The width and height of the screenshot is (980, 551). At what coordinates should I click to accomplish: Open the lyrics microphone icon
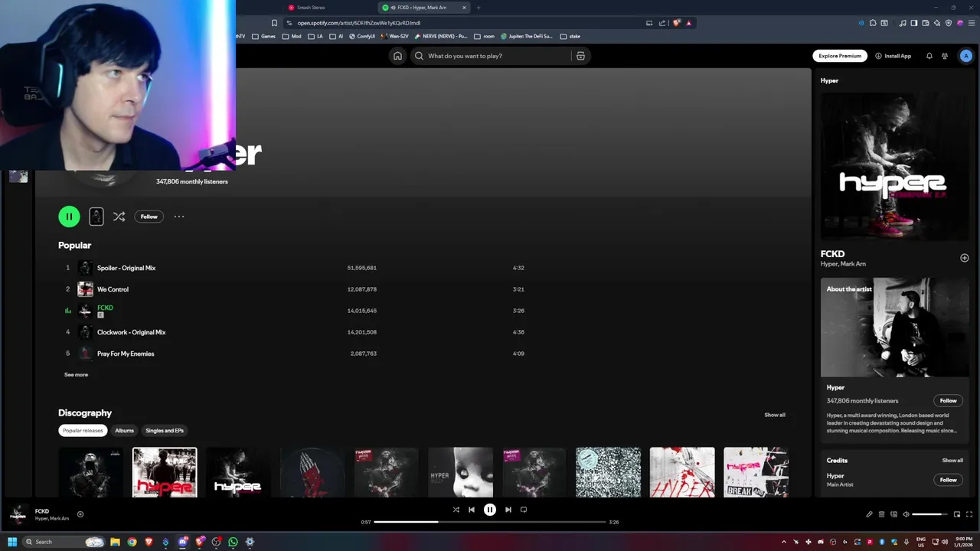(x=869, y=514)
